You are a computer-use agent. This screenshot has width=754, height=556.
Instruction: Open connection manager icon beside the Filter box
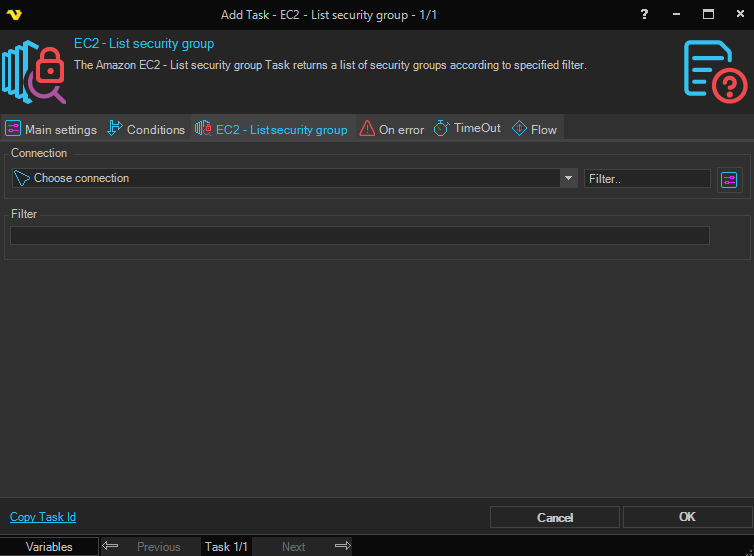(729, 179)
